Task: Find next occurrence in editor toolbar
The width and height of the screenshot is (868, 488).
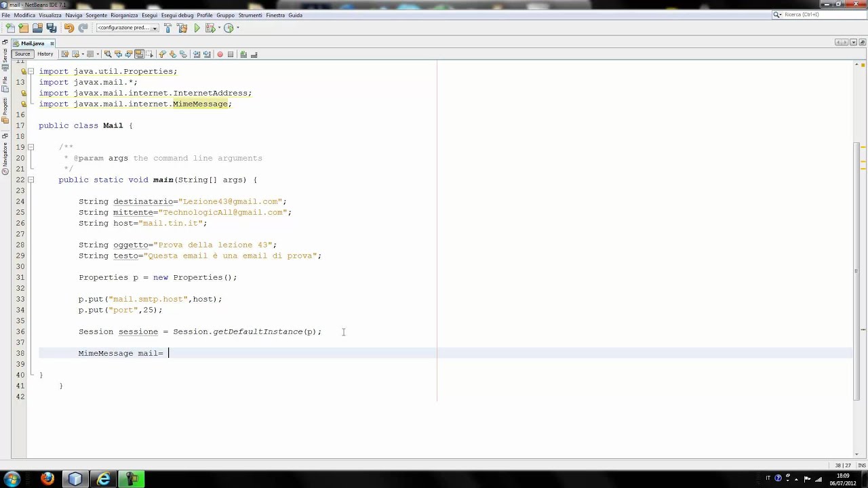Action: (x=129, y=54)
